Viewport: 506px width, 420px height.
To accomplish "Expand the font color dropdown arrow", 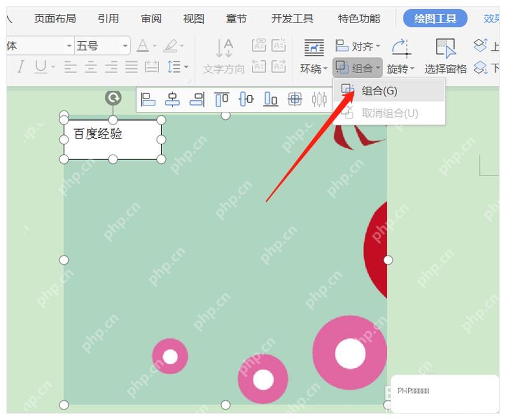I will pyautogui.click(x=154, y=46).
